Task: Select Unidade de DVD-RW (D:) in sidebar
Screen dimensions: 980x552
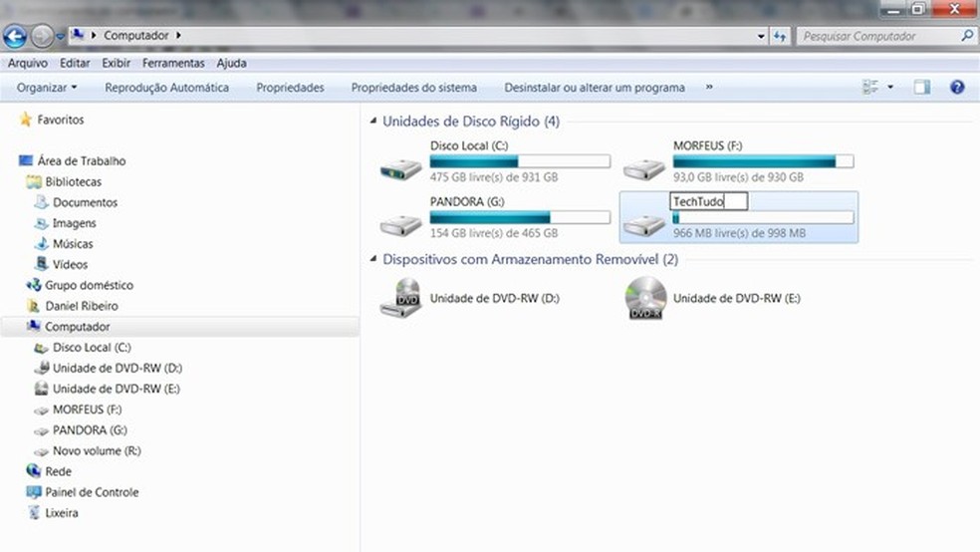Action: point(118,367)
